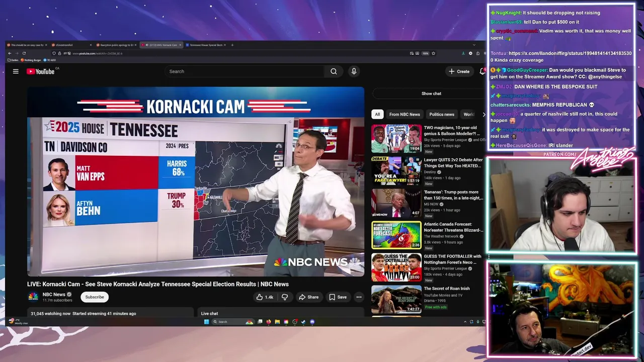Image resolution: width=644 pixels, height=362 pixels.
Task: Go back with the browser back arrow
Action: click(10, 53)
